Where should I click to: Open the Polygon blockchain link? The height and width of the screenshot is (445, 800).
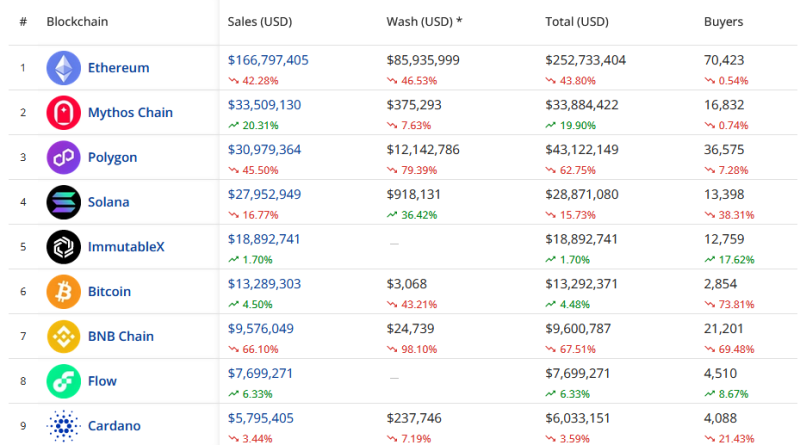click(112, 157)
